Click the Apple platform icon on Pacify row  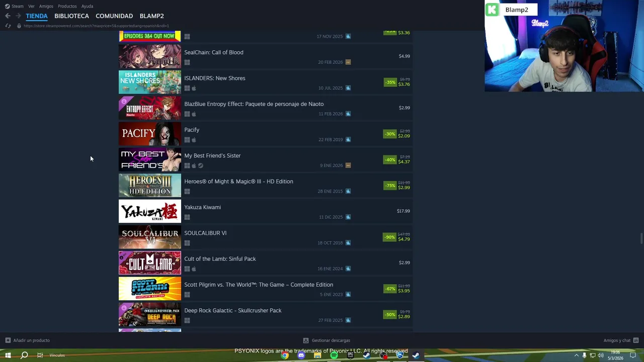[194, 140]
